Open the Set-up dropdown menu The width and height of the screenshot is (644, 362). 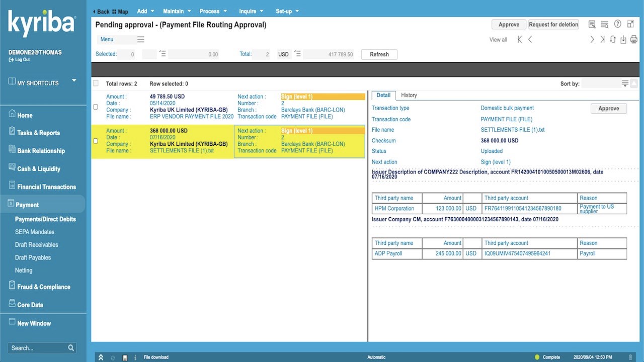(287, 11)
